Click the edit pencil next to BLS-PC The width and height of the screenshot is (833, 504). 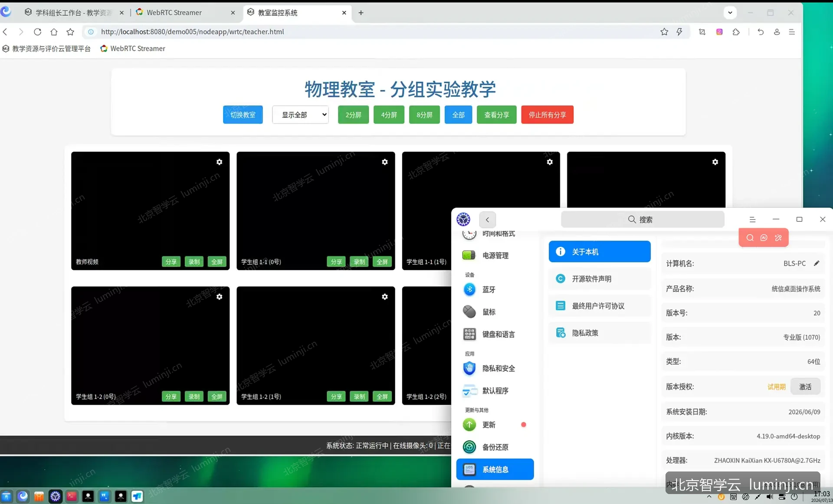[x=817, y=263]
